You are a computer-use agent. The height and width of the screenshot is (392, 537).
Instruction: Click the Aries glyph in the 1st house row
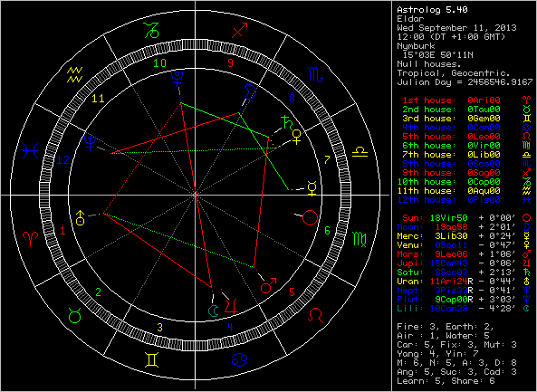[526, 100]
